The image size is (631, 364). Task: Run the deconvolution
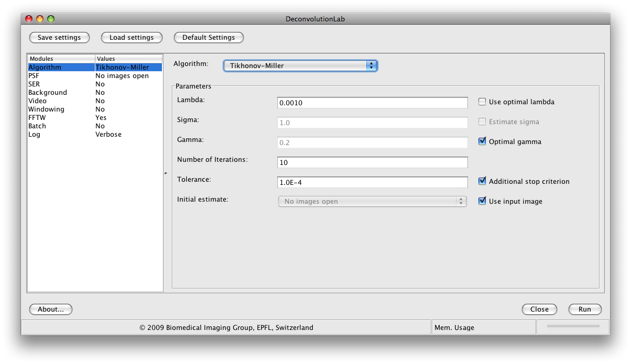tap(584, 309)
